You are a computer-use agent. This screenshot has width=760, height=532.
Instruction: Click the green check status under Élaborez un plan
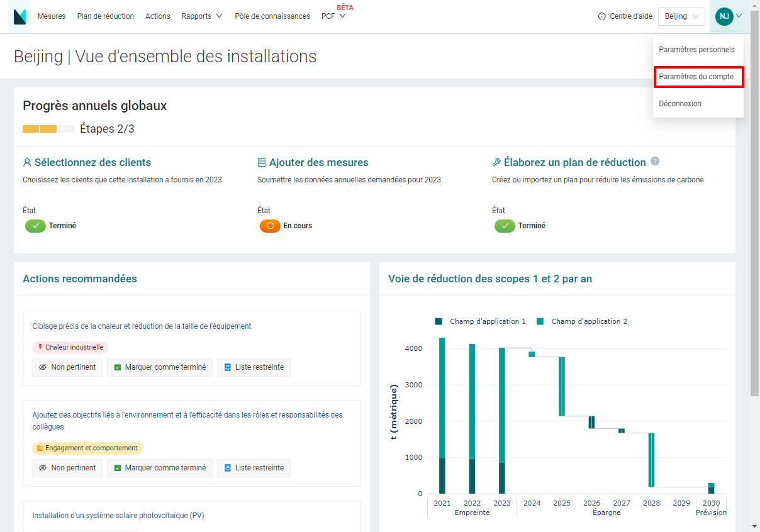tap(505, 226)
